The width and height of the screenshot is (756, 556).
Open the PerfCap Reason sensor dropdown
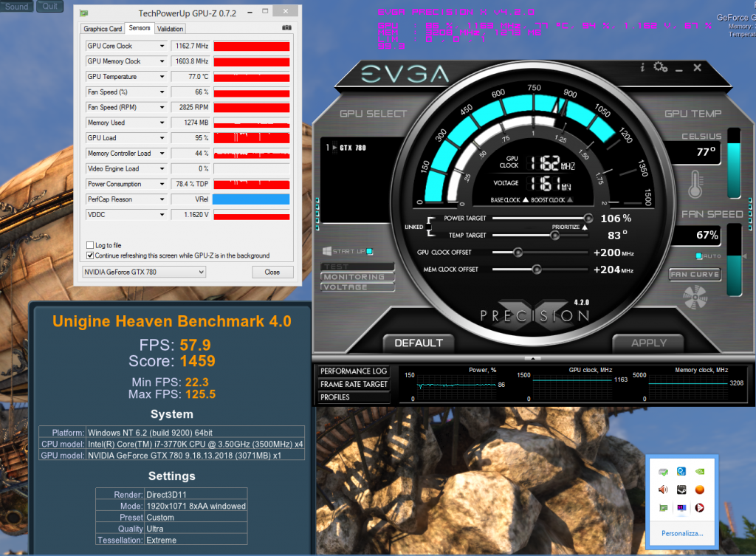(x=162, y=199)
